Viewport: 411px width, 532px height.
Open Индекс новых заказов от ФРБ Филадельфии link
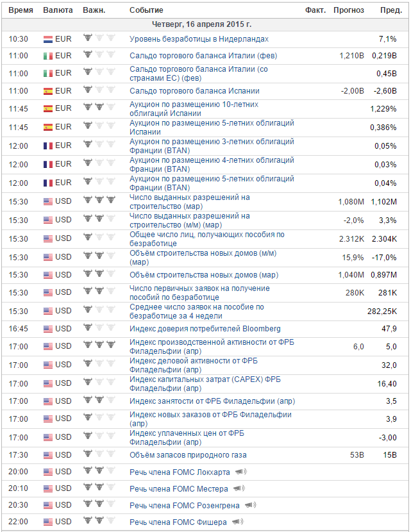pyautogui.click(x=210, y=419)
